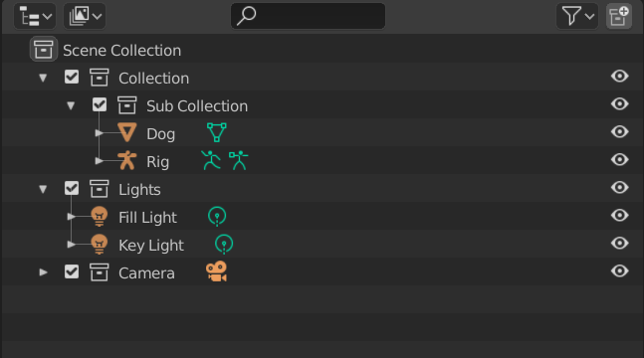Open the display mode dropdown
This screenshot has height=358, width=644.
85,17
